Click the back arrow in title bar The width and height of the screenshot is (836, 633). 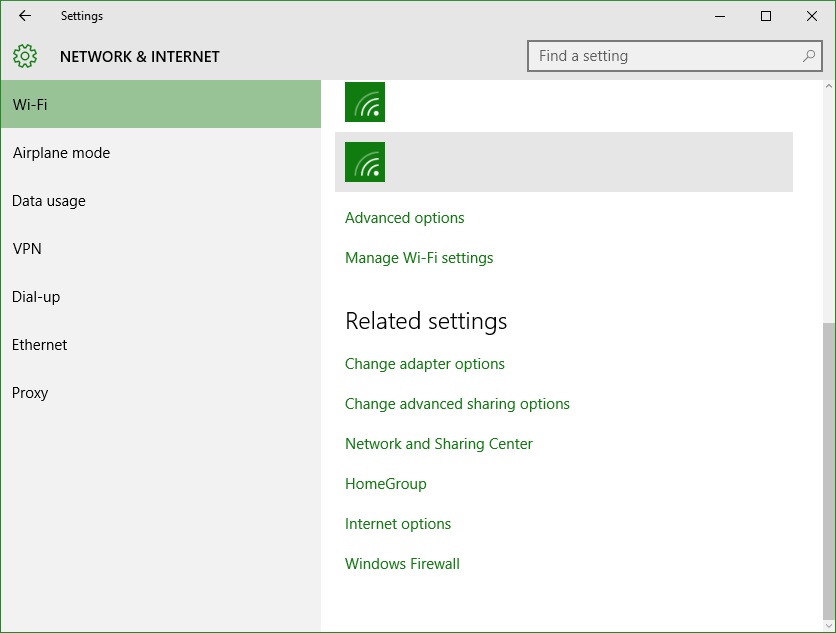[25, 16]
